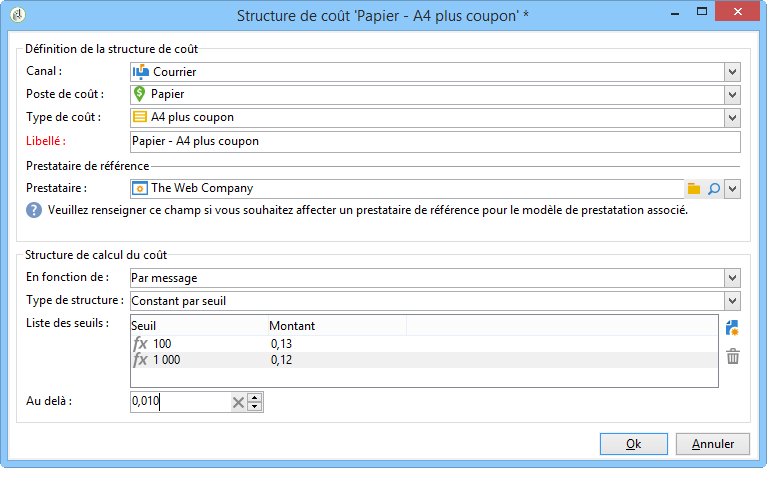Clear the Au delà value with X
The width and height of the screenshot is (780, 483).
coord(238,402)
